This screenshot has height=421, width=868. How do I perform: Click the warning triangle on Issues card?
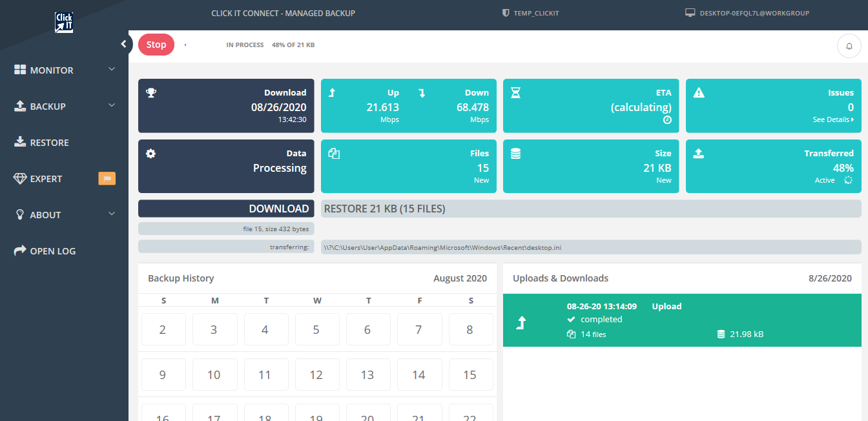[x=699, y=93]
